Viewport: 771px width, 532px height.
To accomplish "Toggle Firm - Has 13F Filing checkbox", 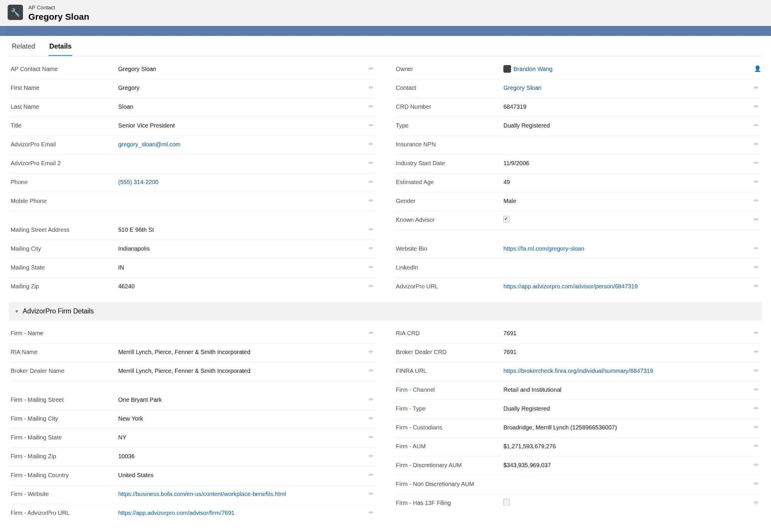I will click(x=506, y=502).
